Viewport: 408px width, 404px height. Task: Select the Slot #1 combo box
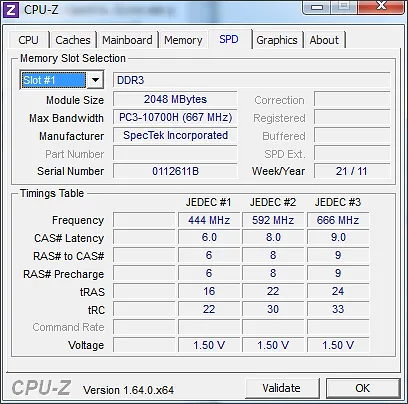click(62, 80)
